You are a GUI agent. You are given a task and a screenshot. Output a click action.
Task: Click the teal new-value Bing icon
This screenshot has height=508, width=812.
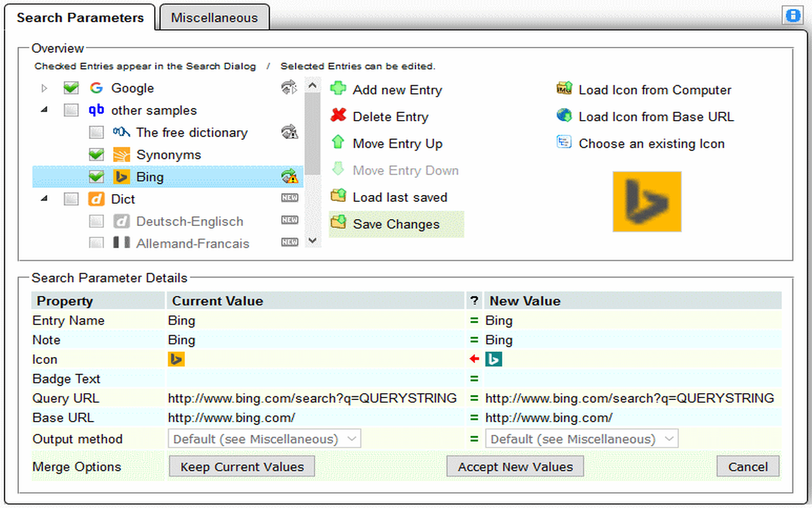point(494,359)
